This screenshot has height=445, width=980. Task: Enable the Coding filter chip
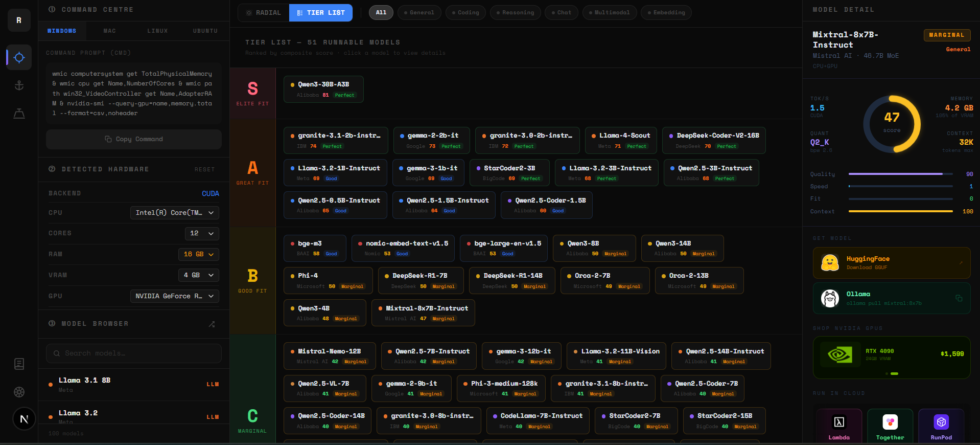click(x=465, y=13)
